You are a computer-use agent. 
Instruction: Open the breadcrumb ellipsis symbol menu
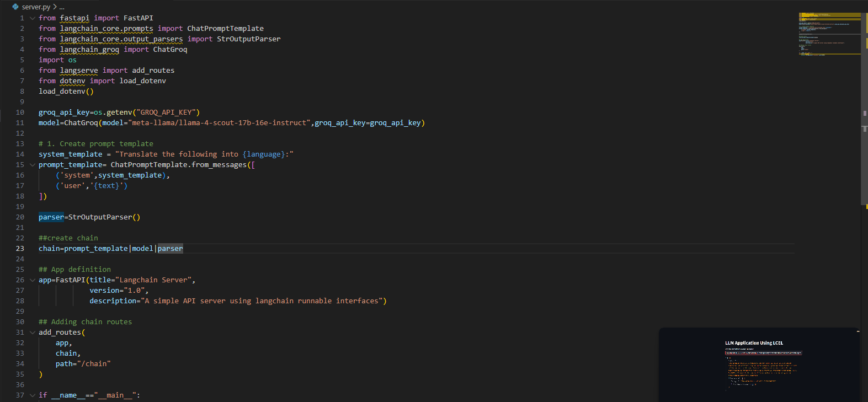coord(62,7)
